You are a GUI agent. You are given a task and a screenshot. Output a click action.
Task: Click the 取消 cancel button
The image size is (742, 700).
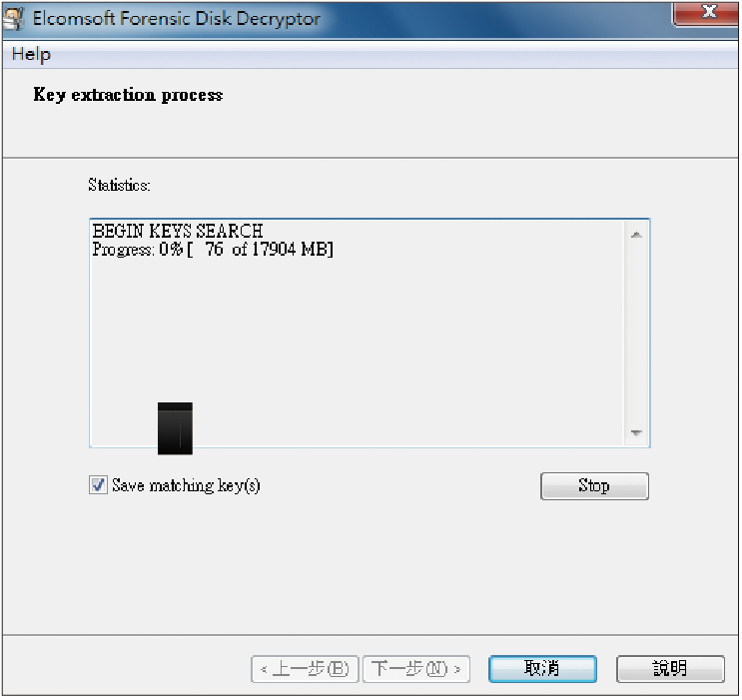[542, 668]
